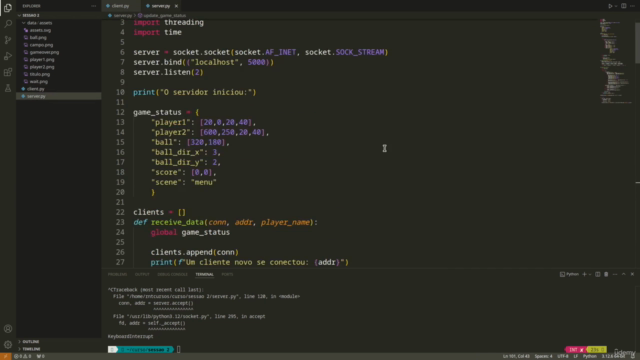Split the editor right icon
The width and height of the screenshot is (640, 360).
pyautogui.click(x=624, y=6)
